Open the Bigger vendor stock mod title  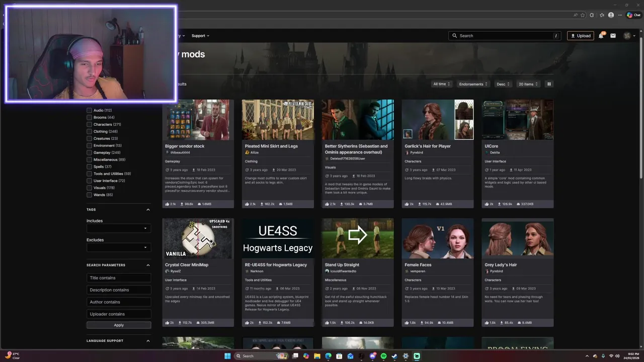coord(185,146)
